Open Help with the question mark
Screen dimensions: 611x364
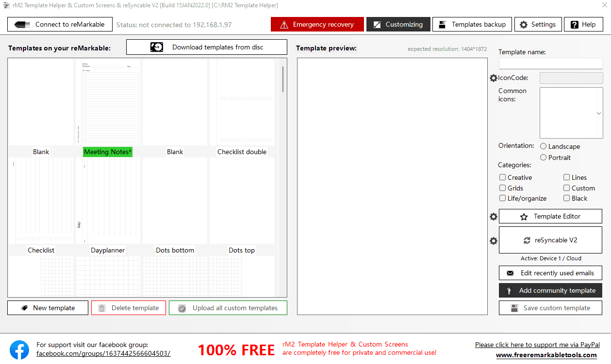tap(583, 24)
